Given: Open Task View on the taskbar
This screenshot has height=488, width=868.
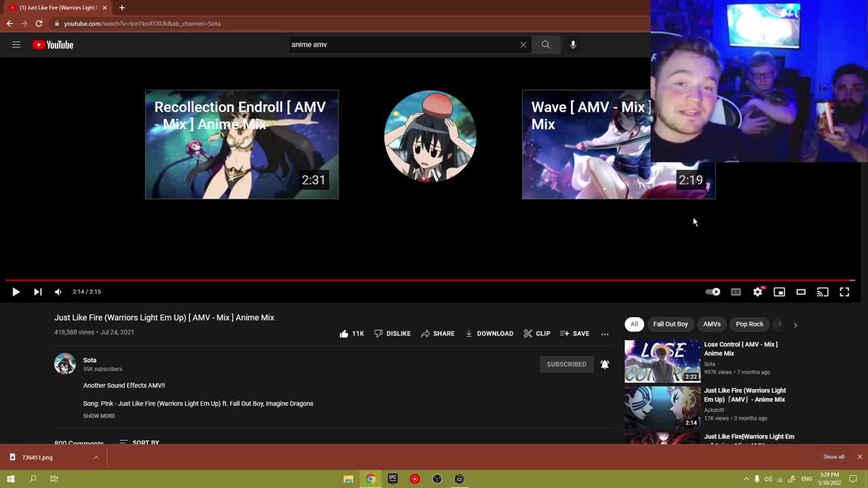Looking at the screenshot, I should tap(54, 479).
